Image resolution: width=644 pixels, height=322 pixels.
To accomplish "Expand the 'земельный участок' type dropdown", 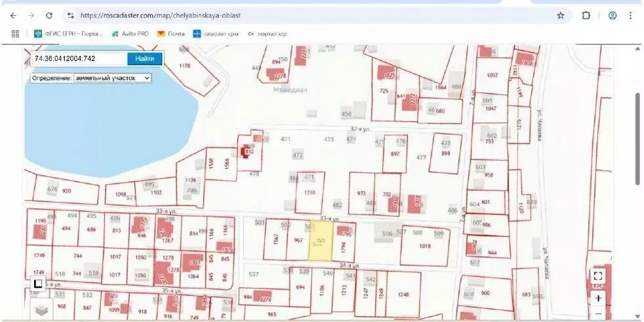I will click(x=91, y=77).
